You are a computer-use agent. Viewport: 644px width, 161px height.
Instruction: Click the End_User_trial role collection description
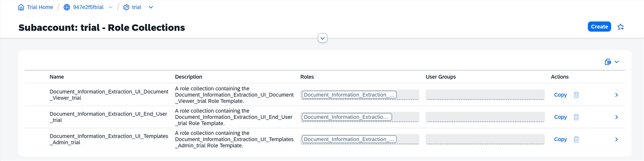(x=234, y=117)
